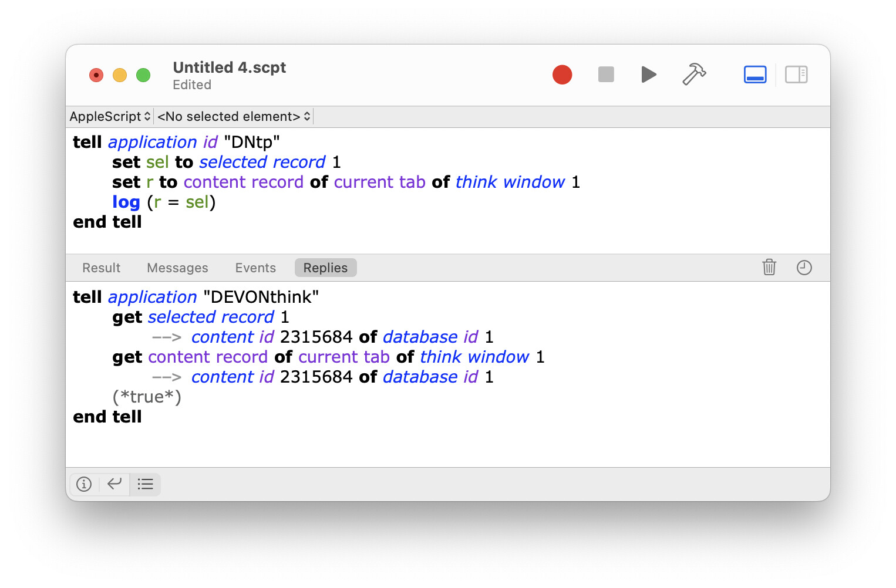The image size is (896, 588).
Task: Toggle the right sidebar panel
Action: pos(796,75)
